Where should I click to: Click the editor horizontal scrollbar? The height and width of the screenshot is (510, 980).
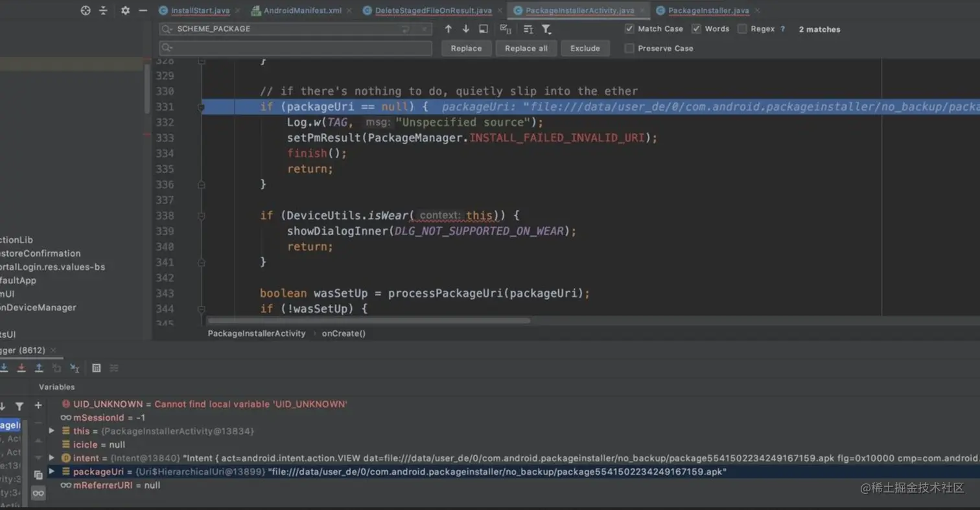[369, 320]
